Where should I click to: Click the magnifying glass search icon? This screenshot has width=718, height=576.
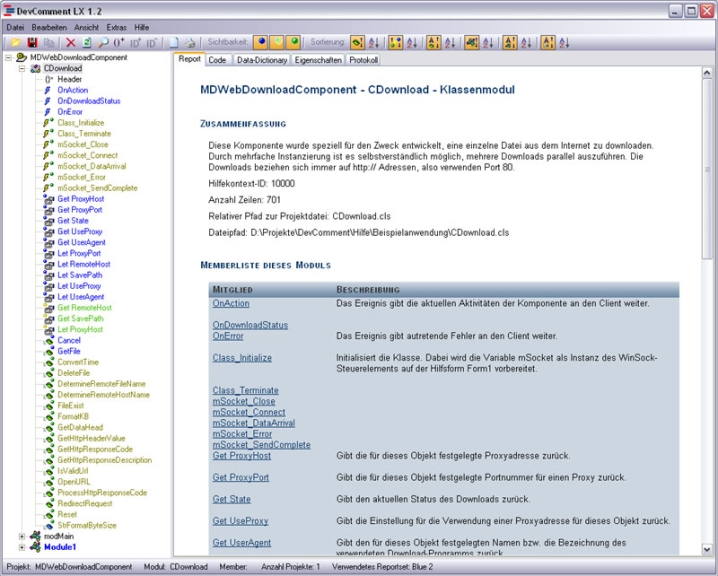(103, 43)
